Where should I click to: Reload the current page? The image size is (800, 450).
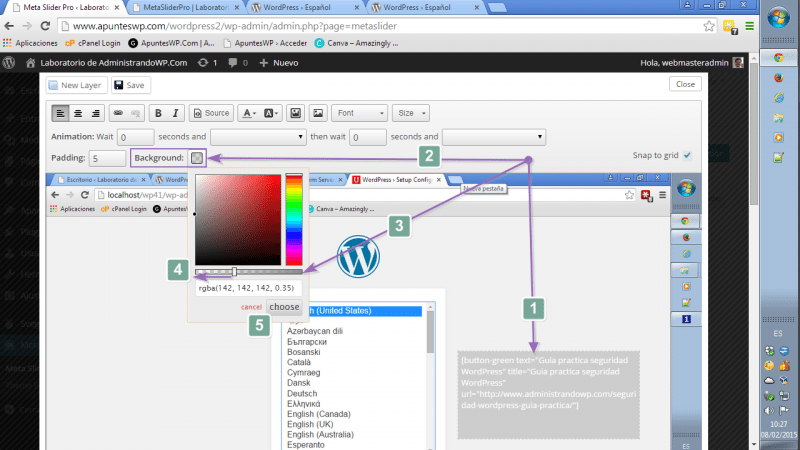coord(45,26)
